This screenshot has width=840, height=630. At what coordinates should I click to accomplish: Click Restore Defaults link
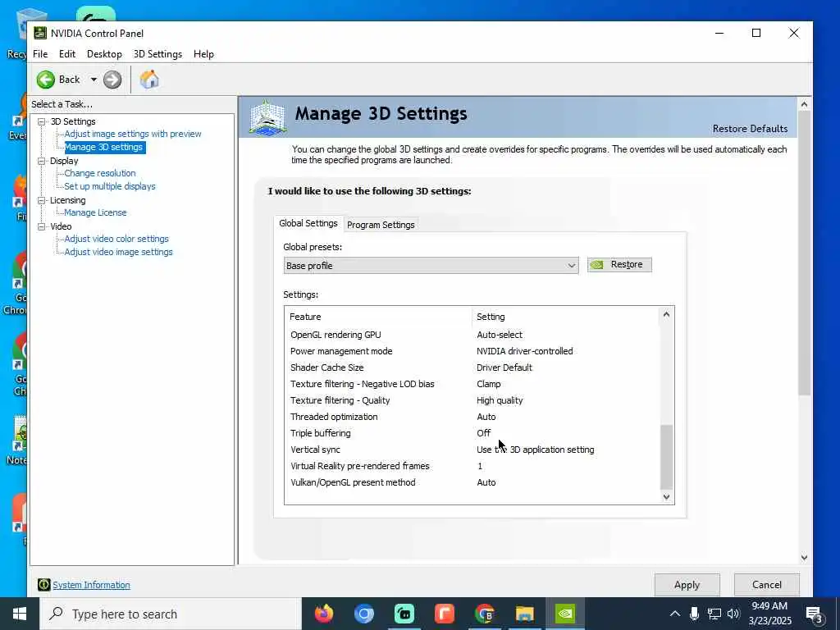pyautogui.click(x=750, y=129)
